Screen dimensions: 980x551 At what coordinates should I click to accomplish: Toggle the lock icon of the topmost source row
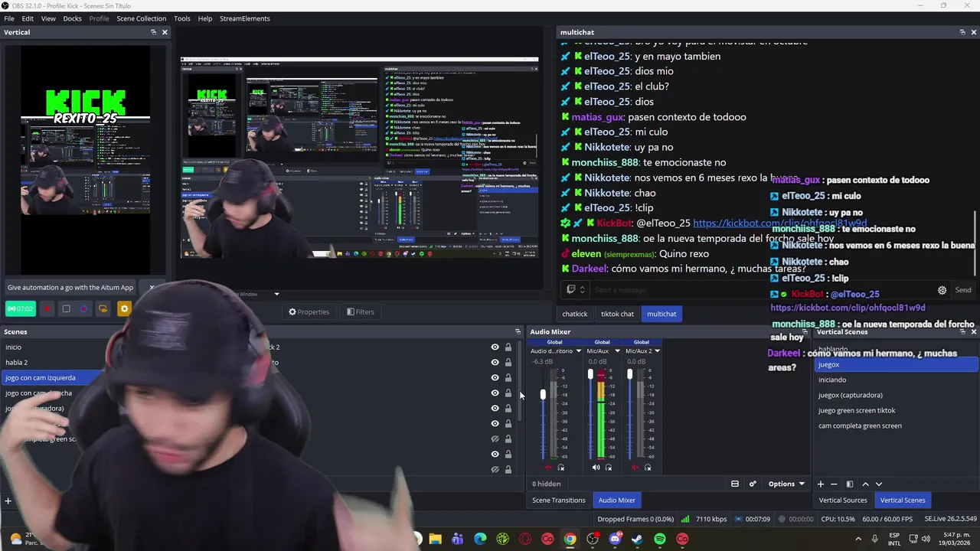coord(508,347)
